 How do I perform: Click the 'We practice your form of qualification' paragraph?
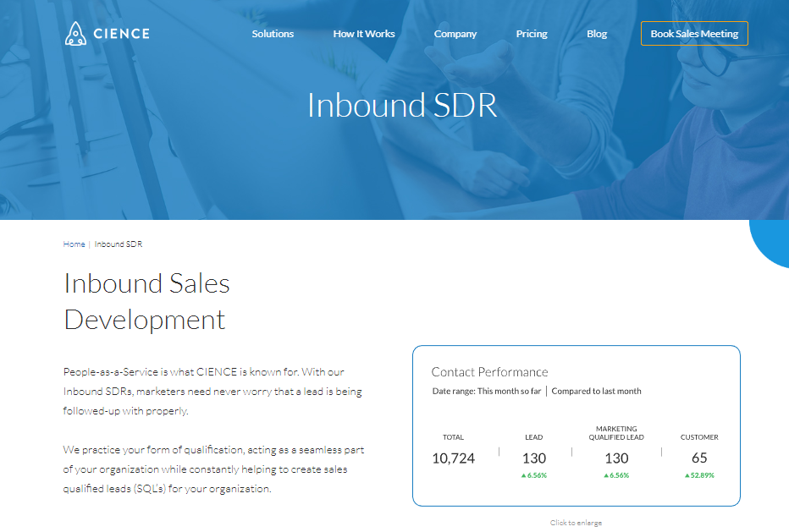coord(213,469)
